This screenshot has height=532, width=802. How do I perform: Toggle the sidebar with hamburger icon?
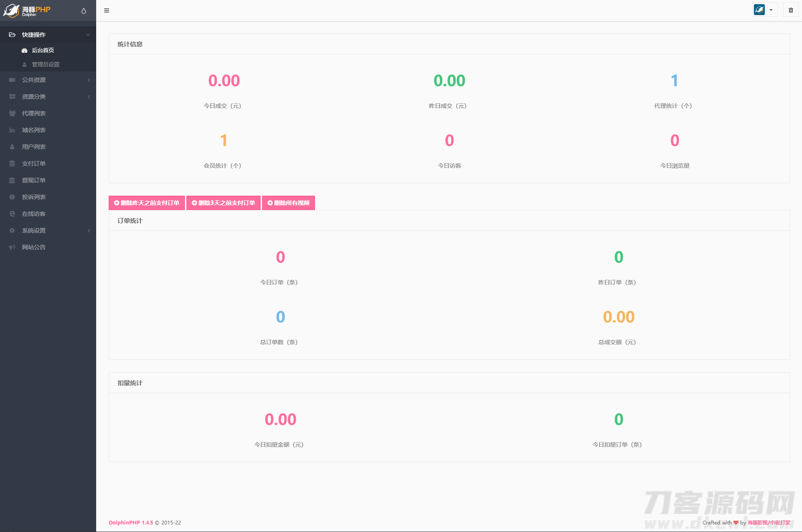coord(107,10)
